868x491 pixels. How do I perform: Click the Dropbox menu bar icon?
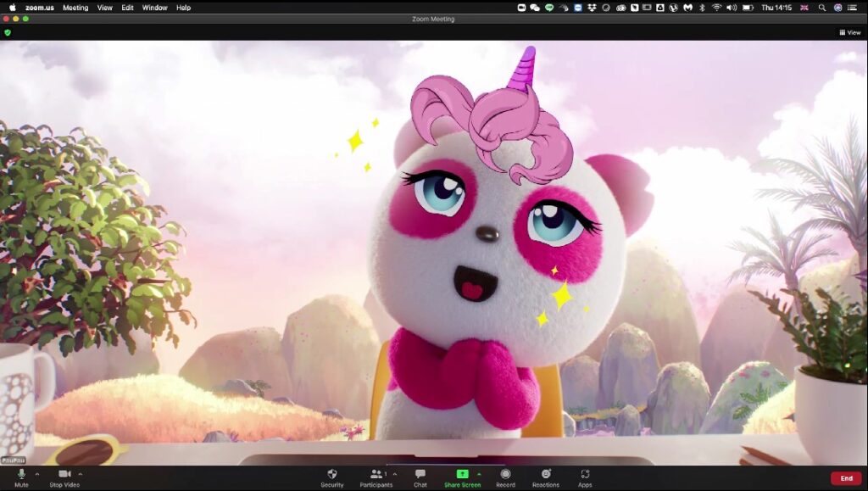(x=592, y=8)
